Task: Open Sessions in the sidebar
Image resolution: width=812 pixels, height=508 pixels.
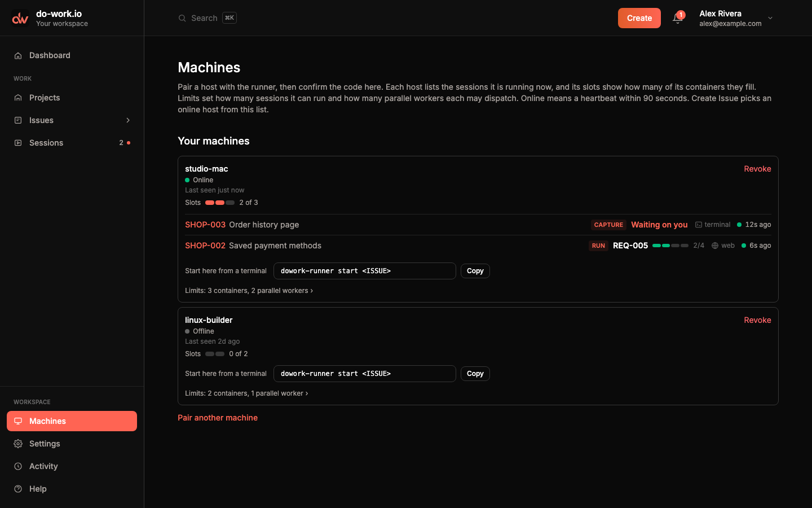Action: click(72, 143)
